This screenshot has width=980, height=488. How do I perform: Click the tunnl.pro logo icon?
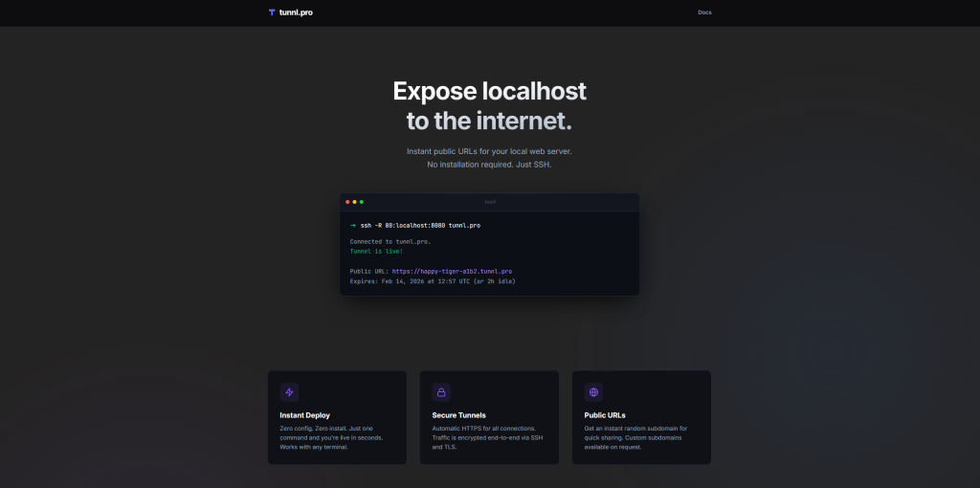point(272,12)
